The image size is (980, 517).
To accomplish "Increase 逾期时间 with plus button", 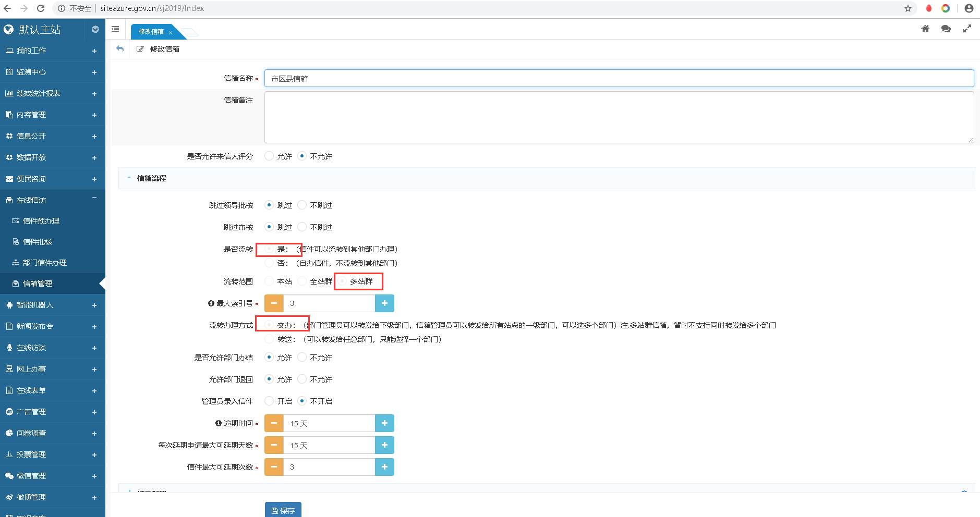I will click(384, 423).
